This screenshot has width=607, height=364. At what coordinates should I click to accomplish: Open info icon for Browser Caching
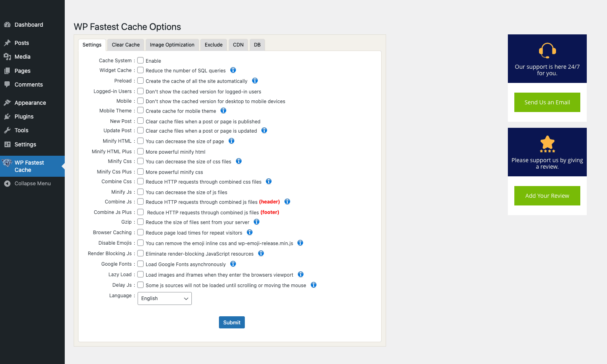pos(250,232)
